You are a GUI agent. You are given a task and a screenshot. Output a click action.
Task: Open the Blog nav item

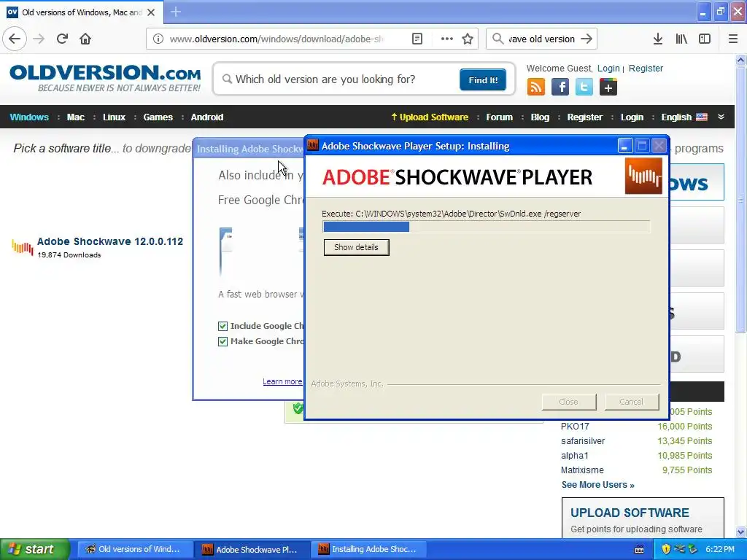tap(540, 117)
